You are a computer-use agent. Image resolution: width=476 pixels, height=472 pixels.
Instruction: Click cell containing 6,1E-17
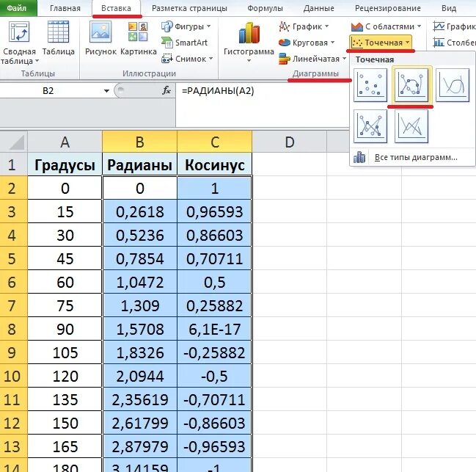(215, 329)
